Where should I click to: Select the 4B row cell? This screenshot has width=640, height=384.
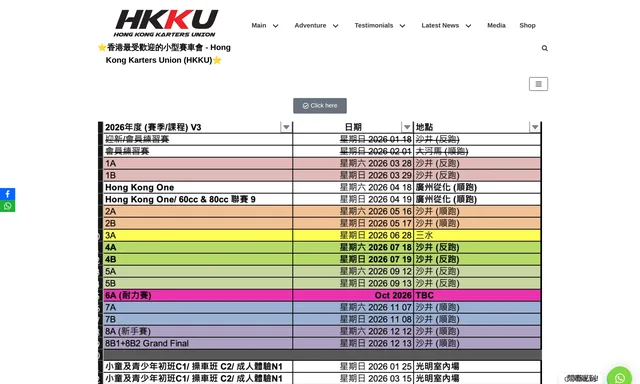(198, 259)
